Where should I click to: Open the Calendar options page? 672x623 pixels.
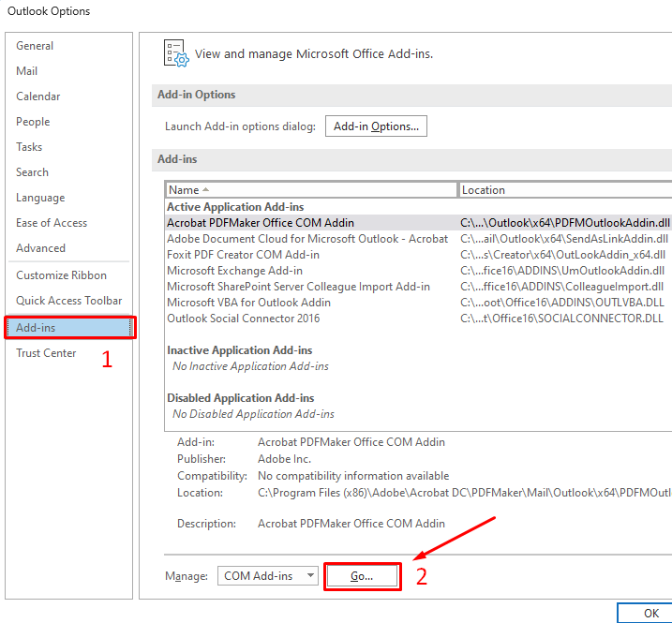(x=38, y=96)
